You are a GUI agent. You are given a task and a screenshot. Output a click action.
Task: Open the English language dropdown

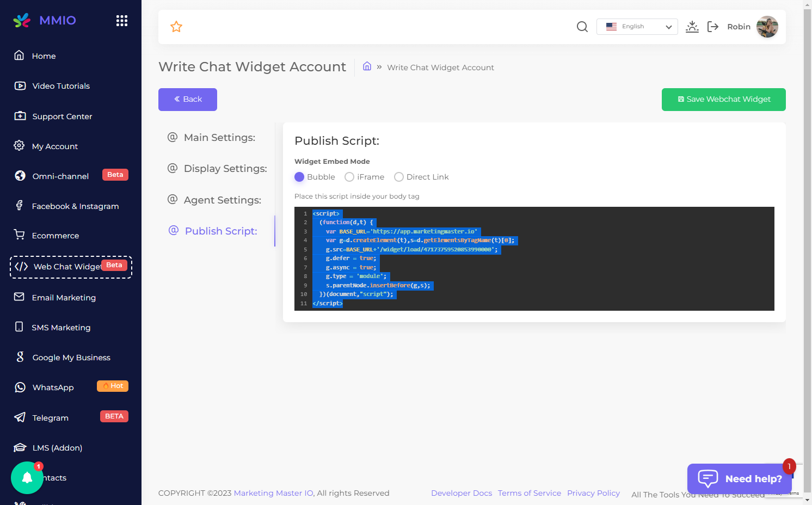637,27
